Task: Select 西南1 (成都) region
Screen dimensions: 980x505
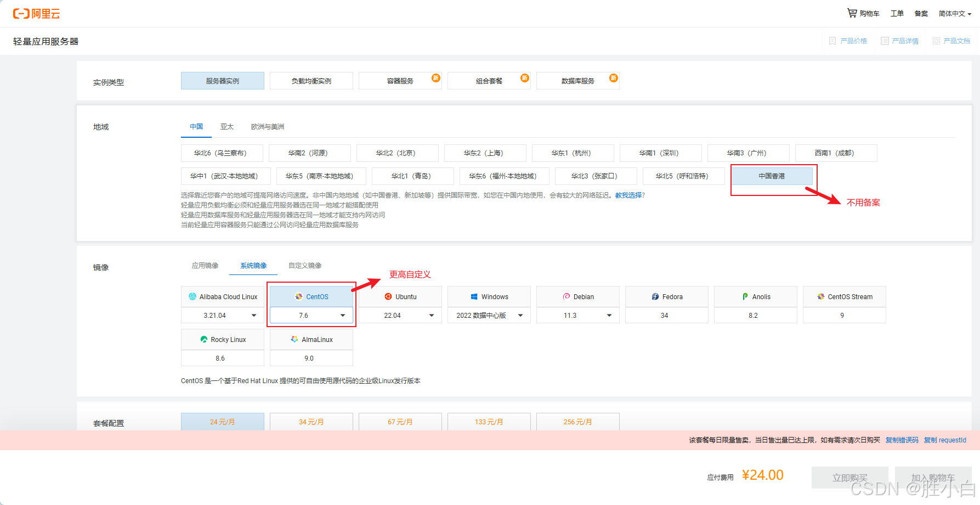Action: [836, 153]
